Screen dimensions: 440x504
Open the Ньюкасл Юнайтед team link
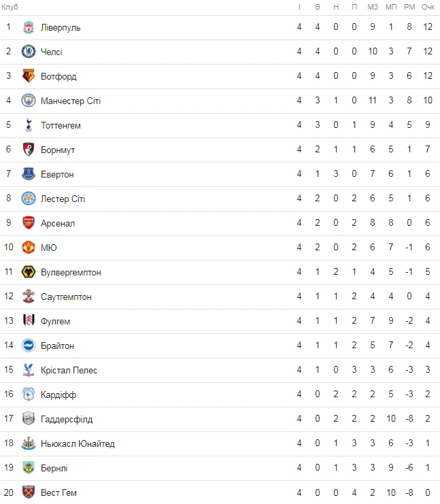point(78,443)
